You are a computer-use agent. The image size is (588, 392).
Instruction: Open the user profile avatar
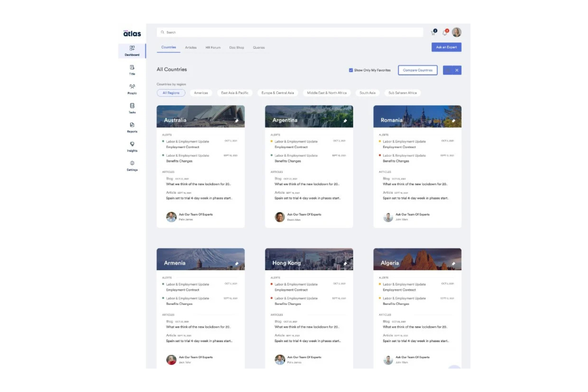coord(456,32)
